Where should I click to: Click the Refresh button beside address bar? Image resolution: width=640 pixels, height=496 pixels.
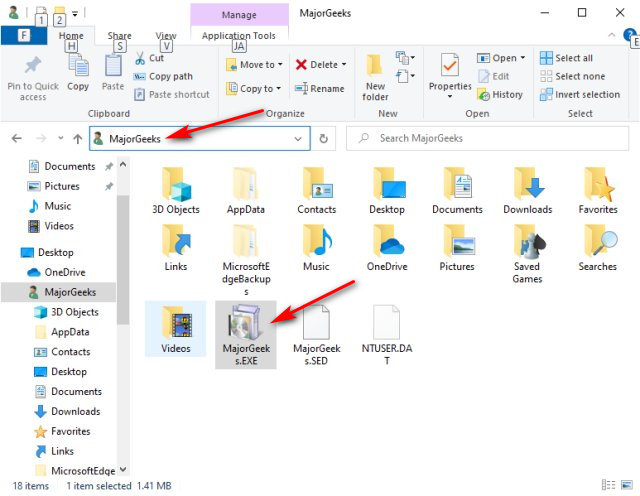(323, 139)
